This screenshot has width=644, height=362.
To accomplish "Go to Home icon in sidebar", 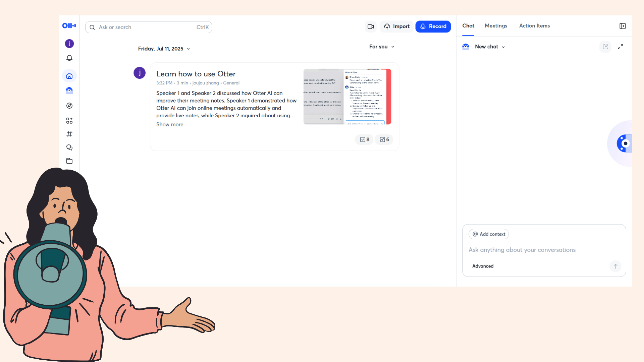I will tap(69, 76).
